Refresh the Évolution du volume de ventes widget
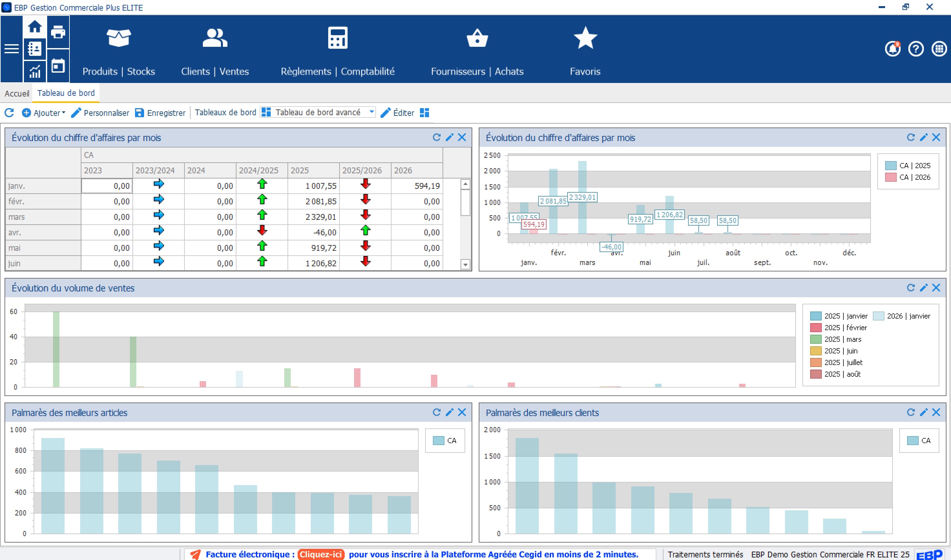This screenshot has height=560, width=951. point(911,288)
